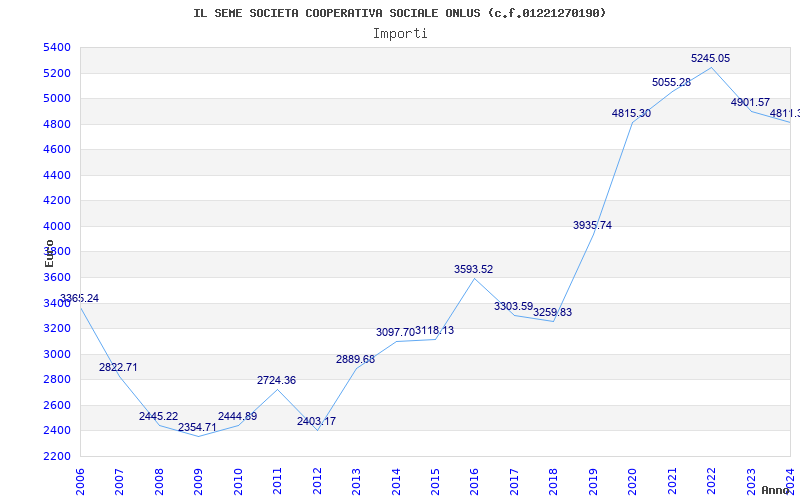Click the y-axis tick 3000
The image size is (800, 500).
pyautogui.click(x=57, y=354)
